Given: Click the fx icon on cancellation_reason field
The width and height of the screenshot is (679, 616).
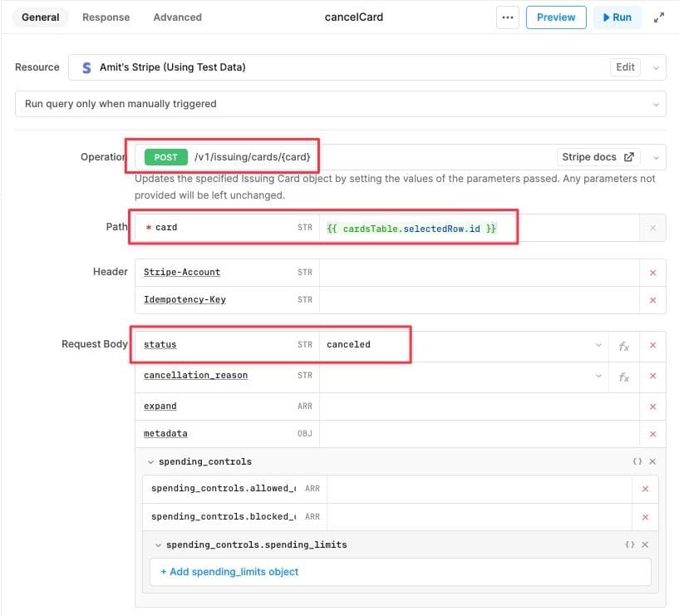Looking at the screenshot, I should click(x=624, y=376).
